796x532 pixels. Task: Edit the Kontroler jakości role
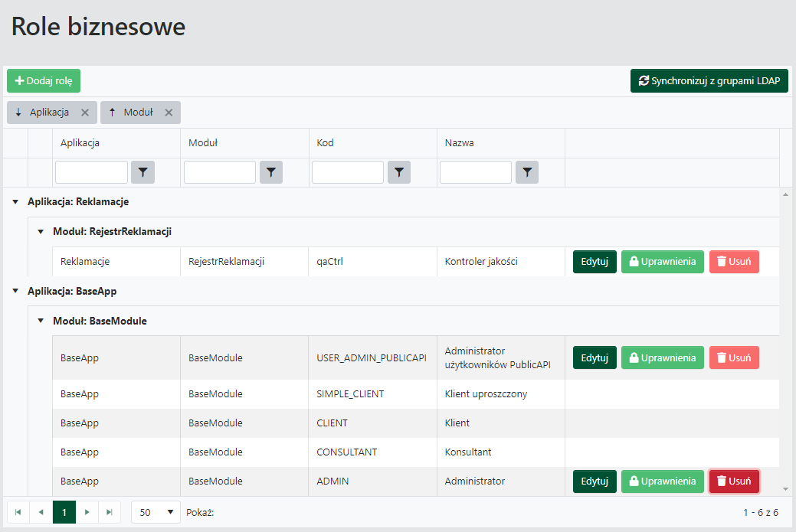595,262
